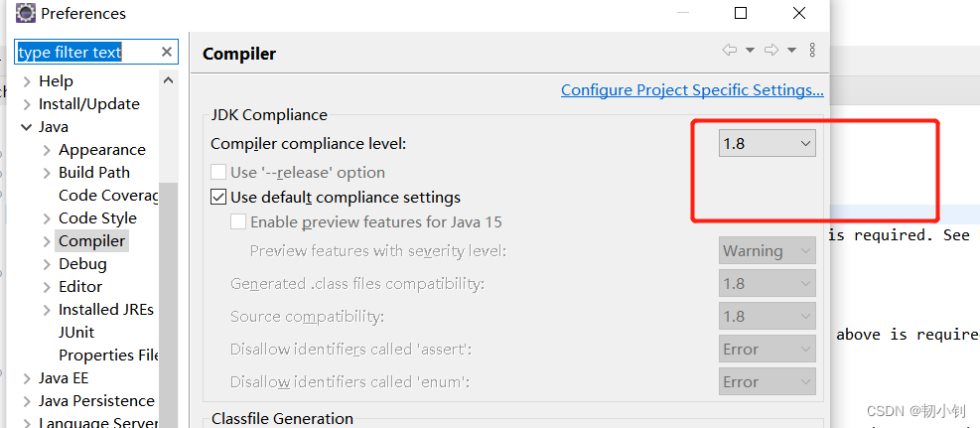Screen dimensions: 980x428
Task: Expand the Build Path tree node
Action: click(x=47, y=173)
